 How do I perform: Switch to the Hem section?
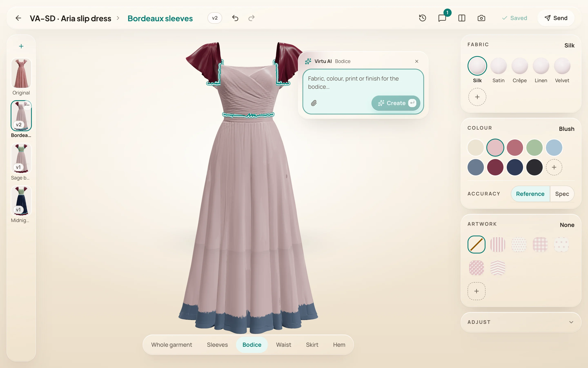[x=339, y=345]
